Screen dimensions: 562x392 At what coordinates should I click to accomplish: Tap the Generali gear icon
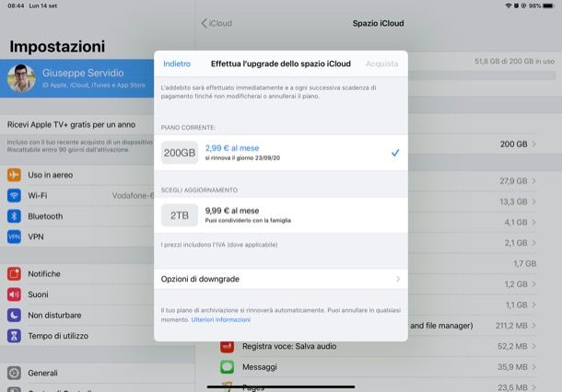14,373
